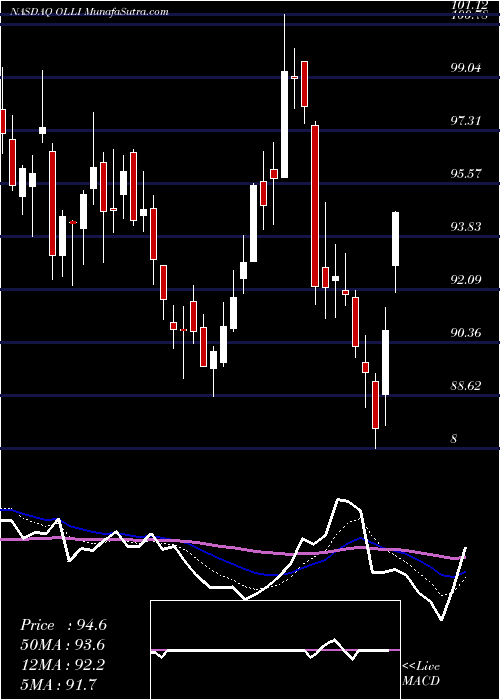Click the MACD mini chart inset box
This screenshot has width=500, height=700.
(275, 650)
